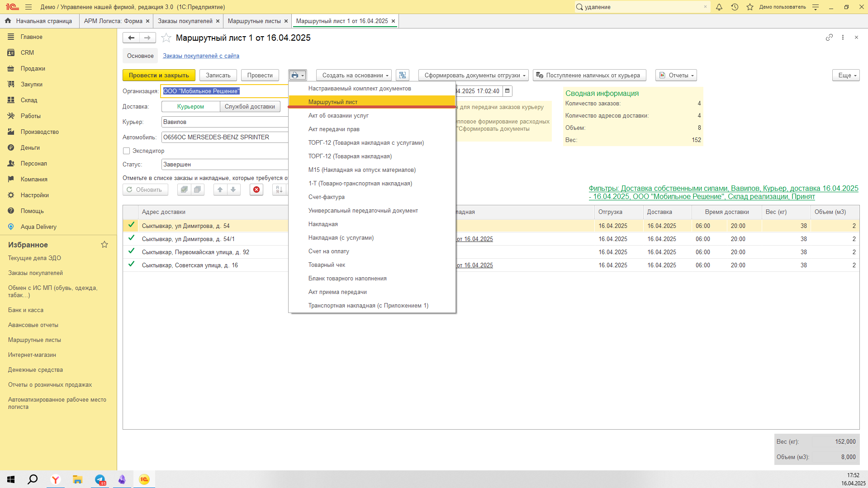Close the Маршрутные листы tab
The image size is (868, 488).
tap(286, 21)
